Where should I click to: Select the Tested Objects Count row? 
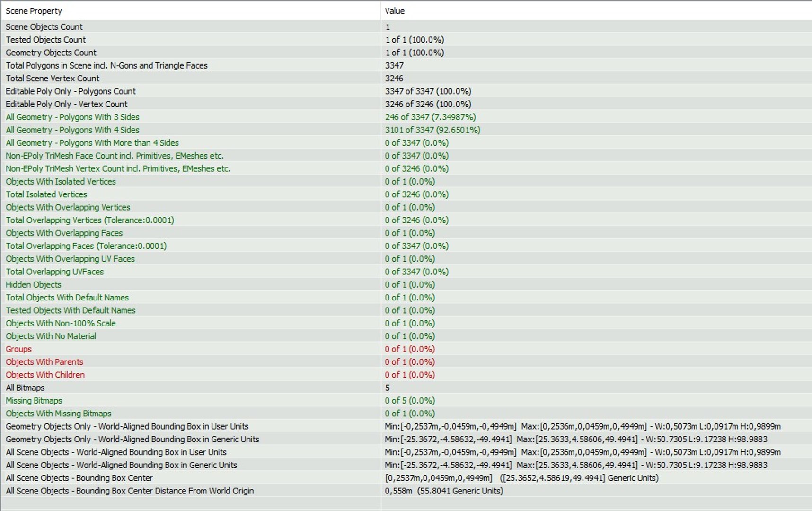pyautogui.click(x=406, y=40)
